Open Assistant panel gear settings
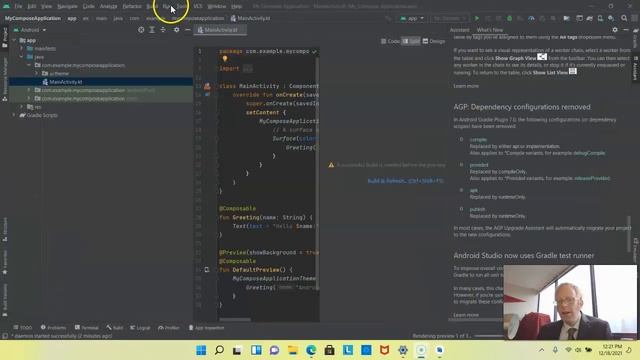Screen dimensions: 640x360 pyautogui.click(x=615, y=30)
